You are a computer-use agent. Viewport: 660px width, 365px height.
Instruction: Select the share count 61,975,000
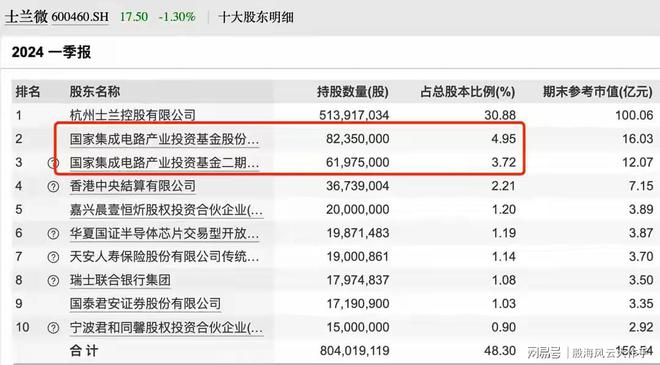(x=358, y=163)
